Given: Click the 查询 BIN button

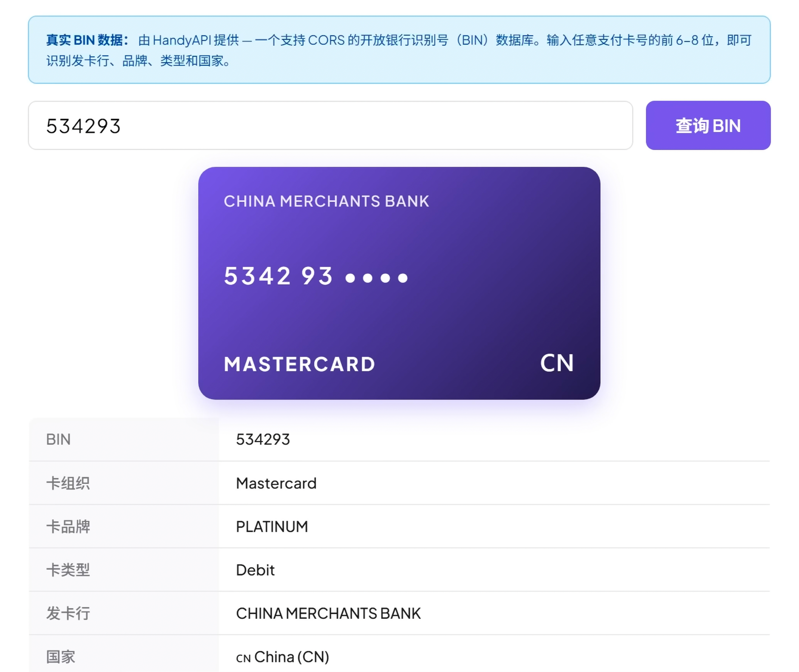Looking at the screenshot, I should [x=708, y=125].
